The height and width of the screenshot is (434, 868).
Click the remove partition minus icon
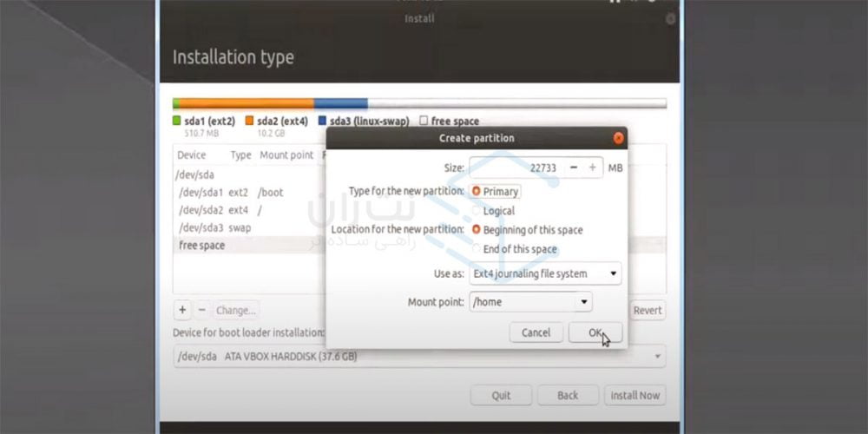click(201, 310)
